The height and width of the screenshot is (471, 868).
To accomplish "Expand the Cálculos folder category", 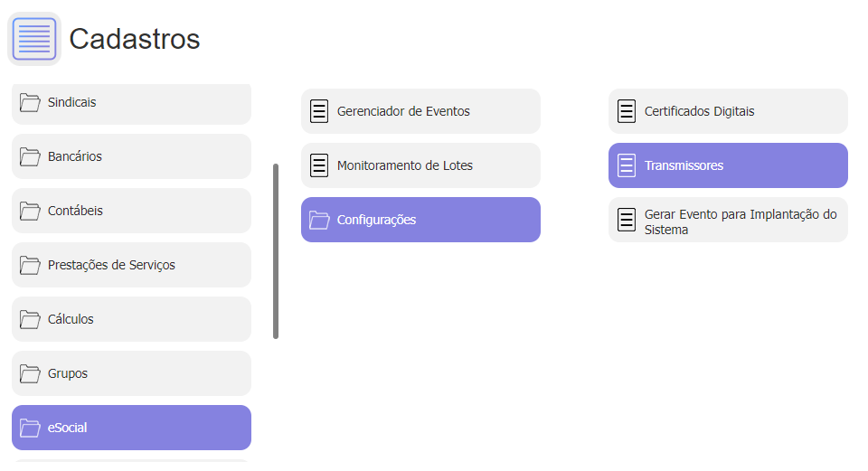I will (x=131, y=319).
